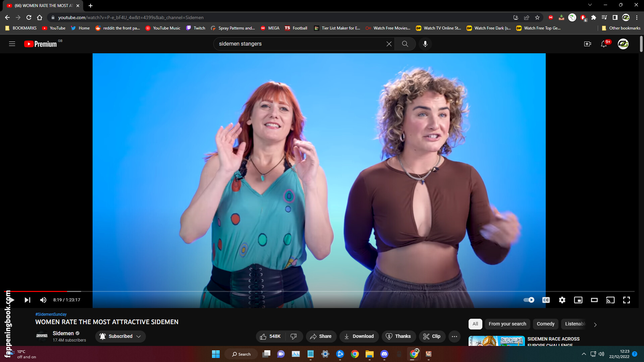Show more filter chips arrow
This screenshot has width=644, height=362.
tap(595, 324)
